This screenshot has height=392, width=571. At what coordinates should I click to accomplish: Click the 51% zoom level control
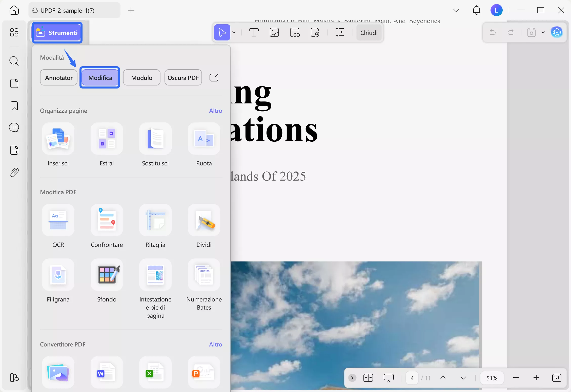click(x=492, y=378)
